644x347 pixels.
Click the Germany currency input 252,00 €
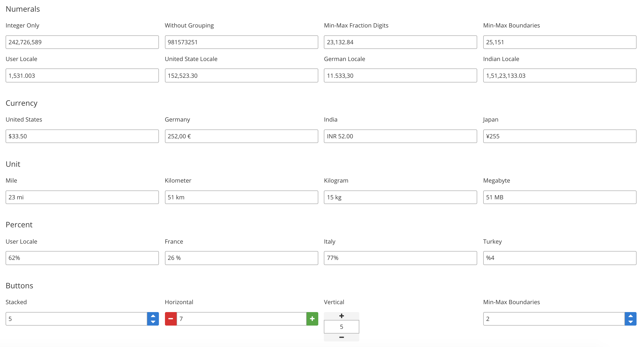point(241,136)
